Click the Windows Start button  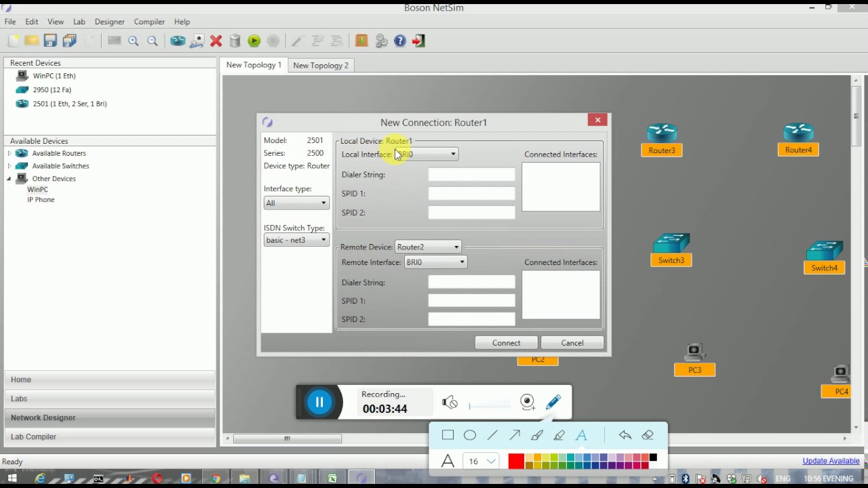pyautogui.click(x=12, y=479)
